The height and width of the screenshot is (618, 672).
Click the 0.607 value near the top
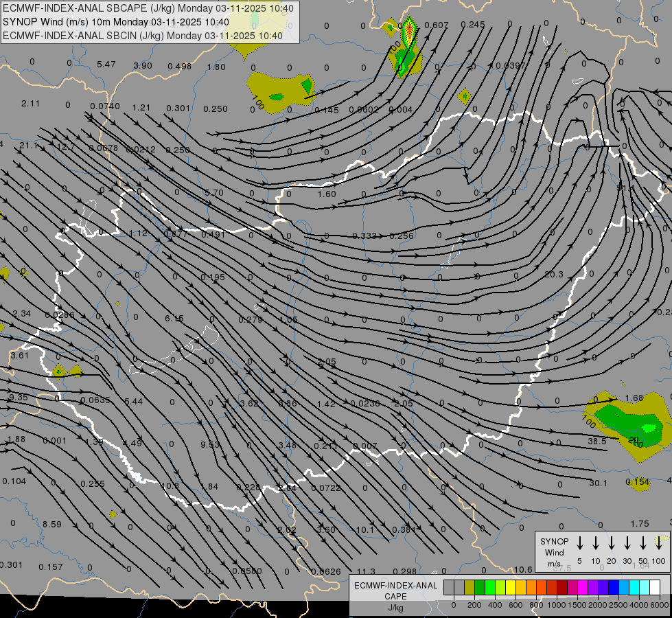pos(437,25)
